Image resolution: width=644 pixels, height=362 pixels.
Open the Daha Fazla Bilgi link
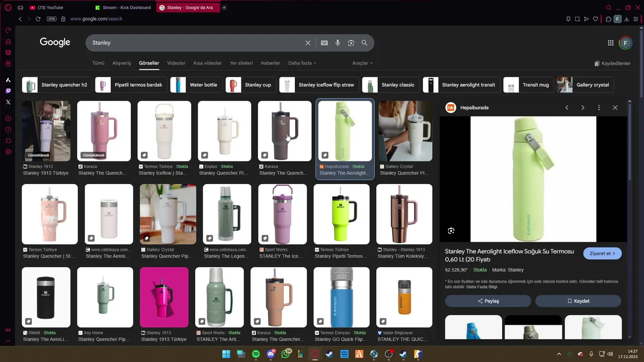(481, 287)
